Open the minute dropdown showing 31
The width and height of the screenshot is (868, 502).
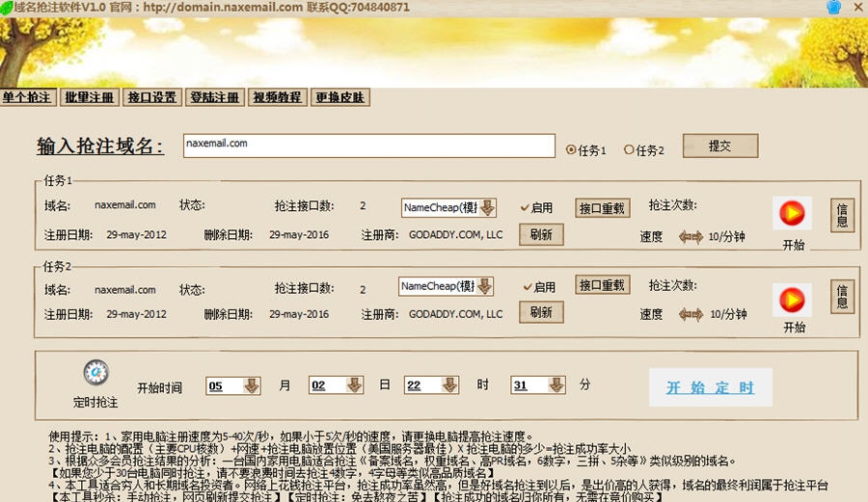tap(556, 384)
